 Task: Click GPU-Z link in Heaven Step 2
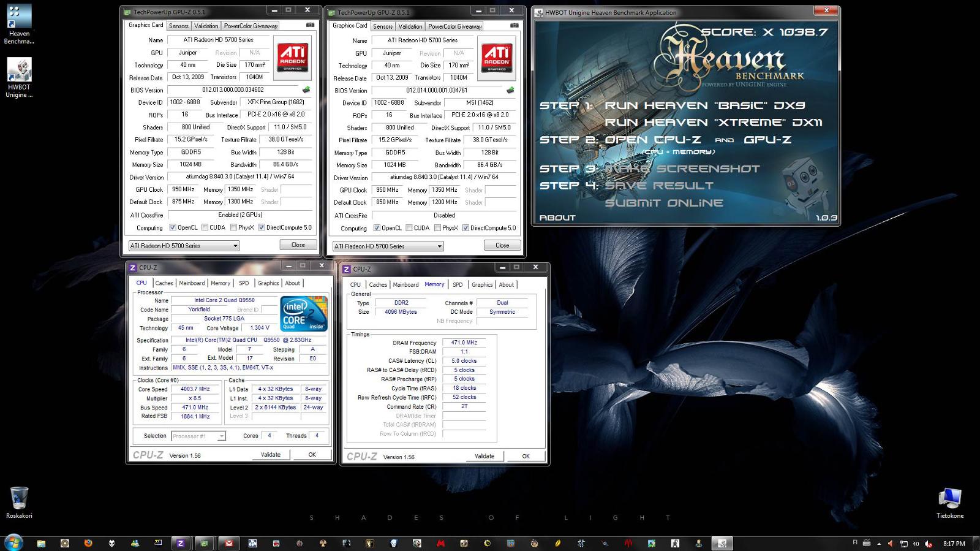[x=767, y=140]
